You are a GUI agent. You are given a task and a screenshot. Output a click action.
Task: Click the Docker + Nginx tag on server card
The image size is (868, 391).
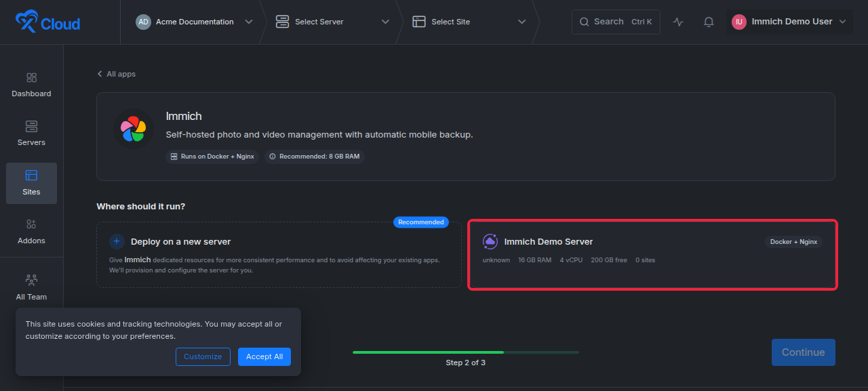coord(793,242)
